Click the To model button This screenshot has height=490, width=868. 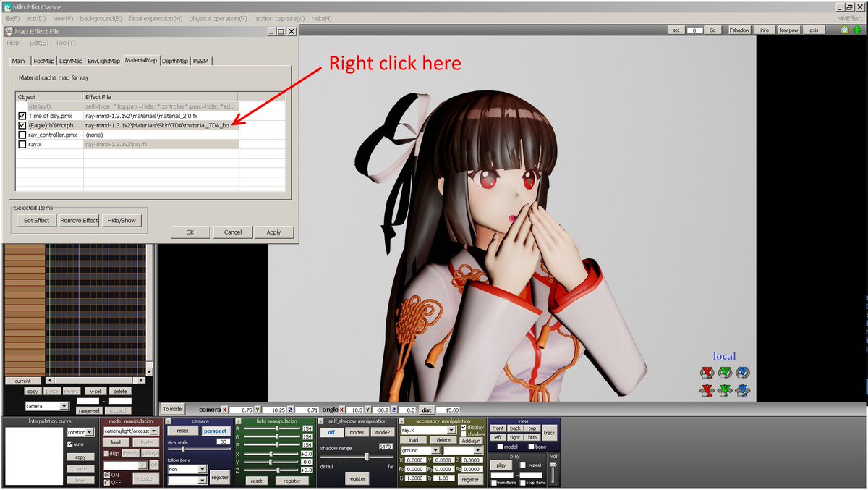coord(173,409)
